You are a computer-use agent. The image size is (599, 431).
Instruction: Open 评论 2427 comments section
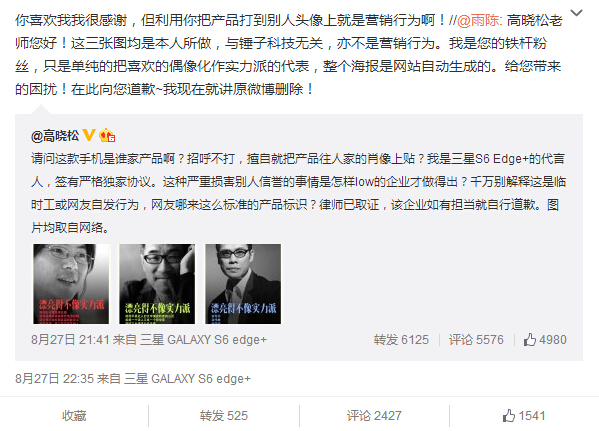(x=374, y=416)
